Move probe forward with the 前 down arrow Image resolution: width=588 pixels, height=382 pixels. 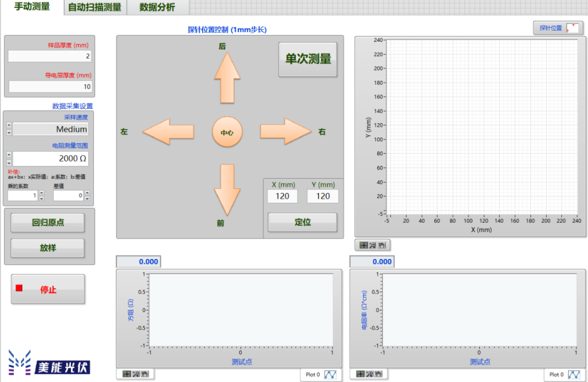coord(227,190)
